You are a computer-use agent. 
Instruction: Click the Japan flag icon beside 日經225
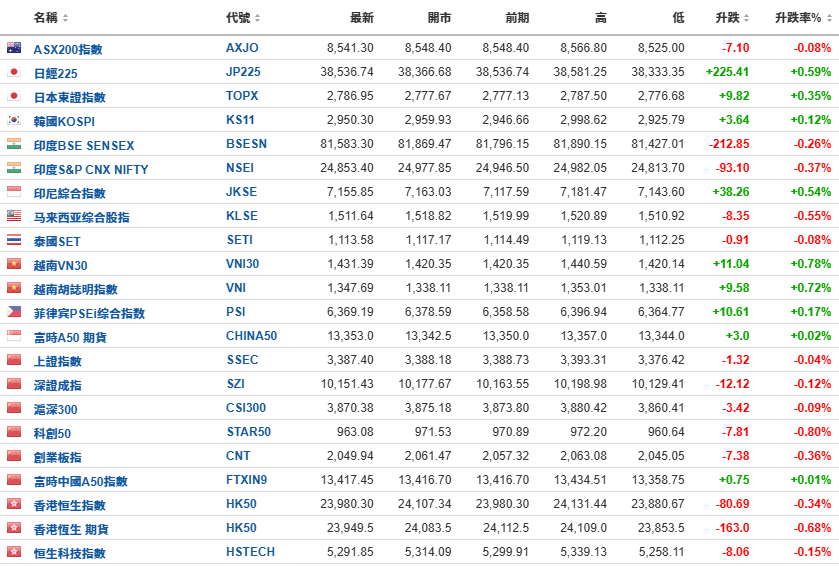(14, 72)
